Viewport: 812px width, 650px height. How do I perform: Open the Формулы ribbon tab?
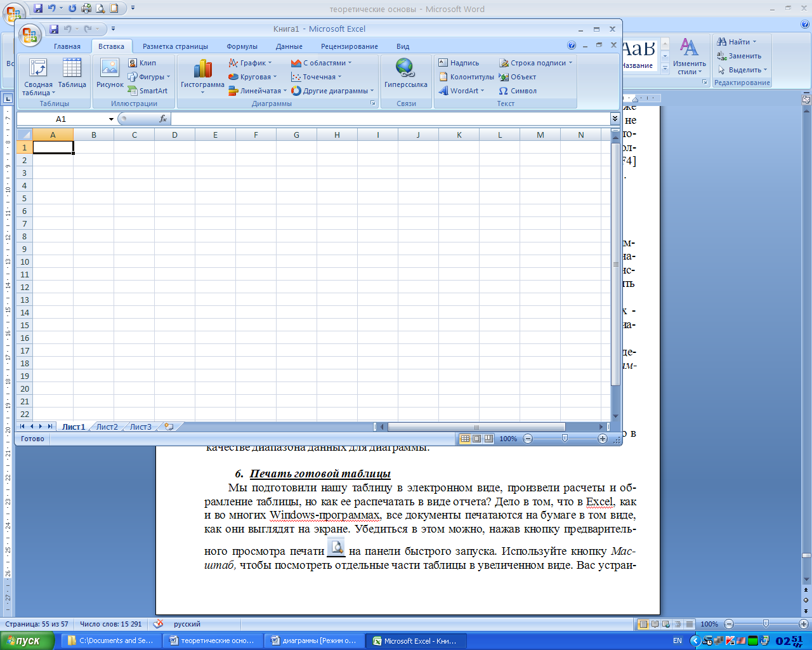tap(242, 46)
